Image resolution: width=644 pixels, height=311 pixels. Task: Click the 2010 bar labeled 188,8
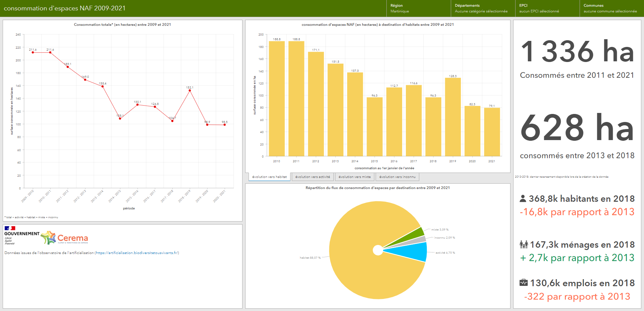pos(276,99)
